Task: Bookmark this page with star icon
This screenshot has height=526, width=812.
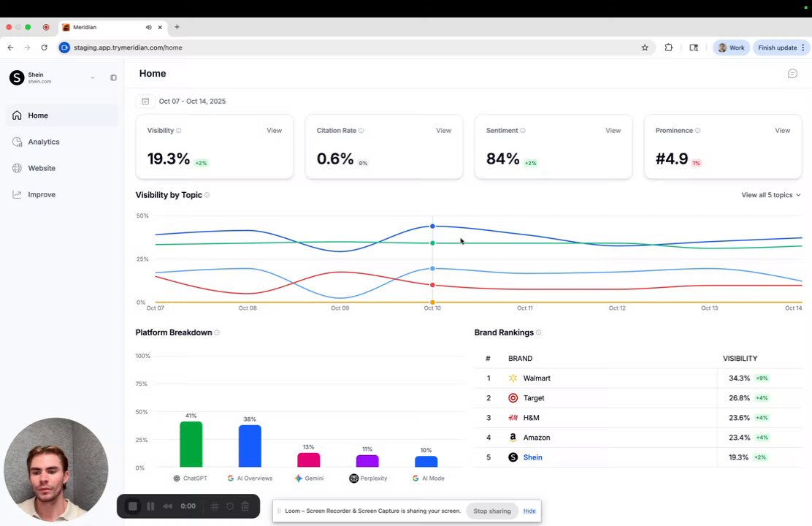Action: pos(645,47)
